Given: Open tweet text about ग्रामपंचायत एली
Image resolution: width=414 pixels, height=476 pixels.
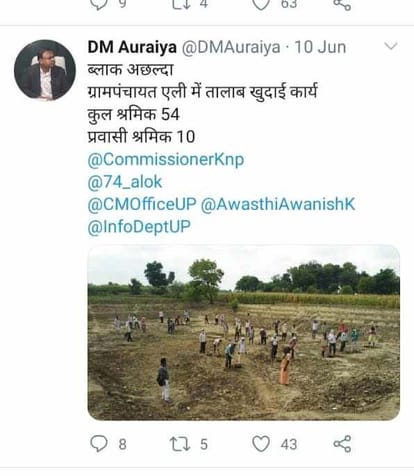Looking at the screenshot, I should [x=202, y=92].
